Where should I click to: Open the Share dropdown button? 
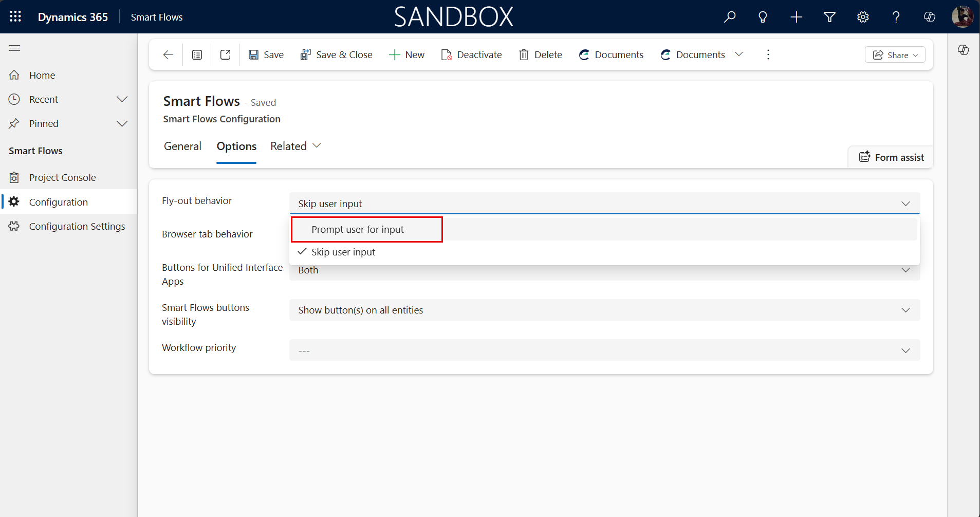(x=895, y=55)
